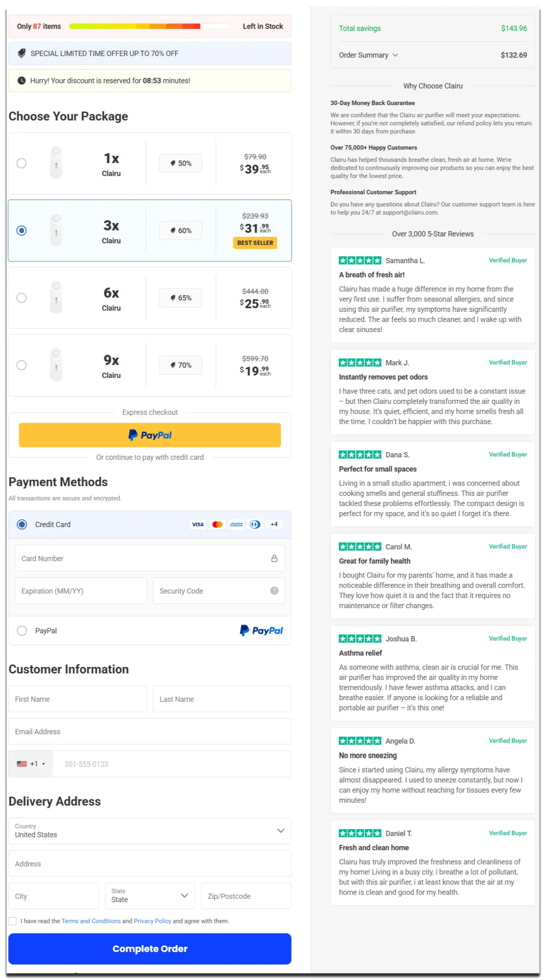Click the Visa card icon
This screenshot has width=546, height=980.
197,524
